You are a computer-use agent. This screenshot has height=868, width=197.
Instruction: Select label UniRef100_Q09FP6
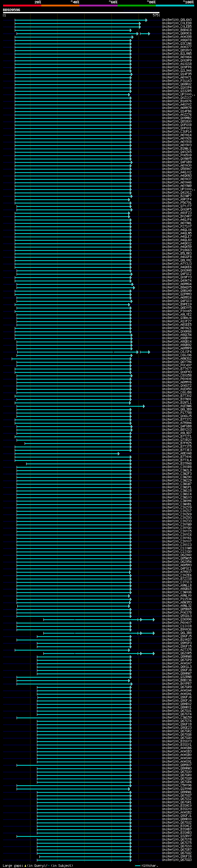177,67
